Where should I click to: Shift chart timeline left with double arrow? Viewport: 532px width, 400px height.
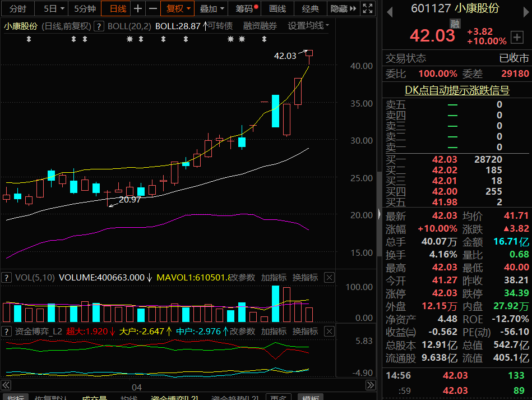click(x=6, y=385)
